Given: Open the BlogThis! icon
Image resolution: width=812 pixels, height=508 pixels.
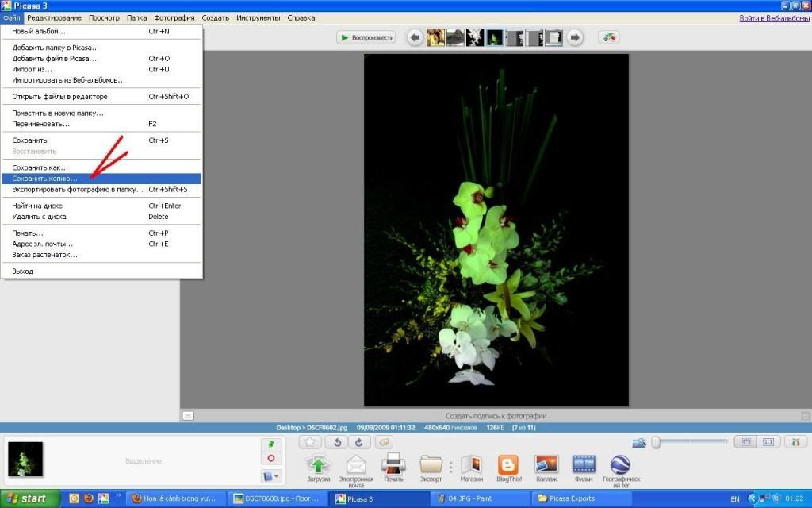Looking at the screenshot, I should [x=507, y=465].
